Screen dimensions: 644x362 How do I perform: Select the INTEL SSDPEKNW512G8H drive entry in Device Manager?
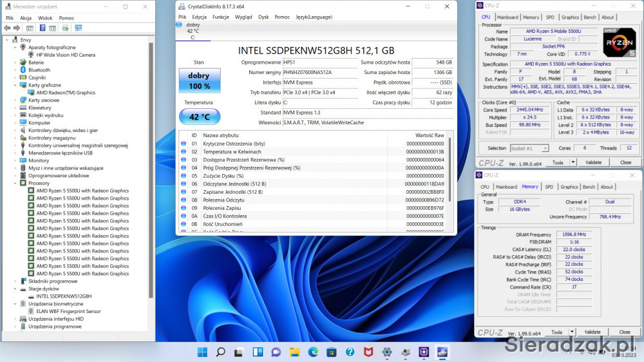pos(64,296)
